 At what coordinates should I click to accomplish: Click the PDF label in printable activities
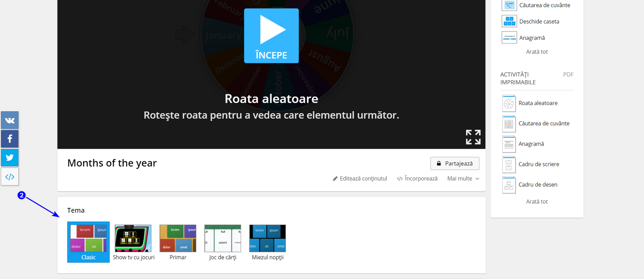click(568, 75)
